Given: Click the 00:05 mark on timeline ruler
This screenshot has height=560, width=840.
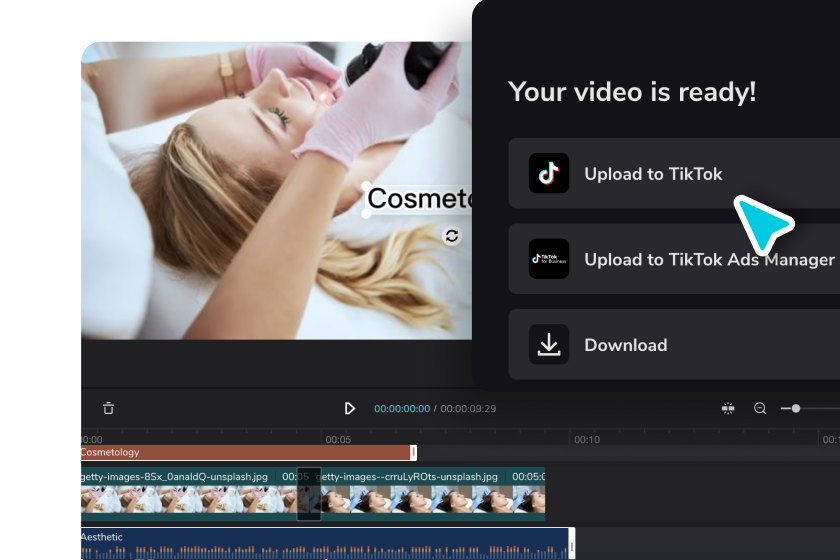Looking at the screenshot, I should point(338,439).
